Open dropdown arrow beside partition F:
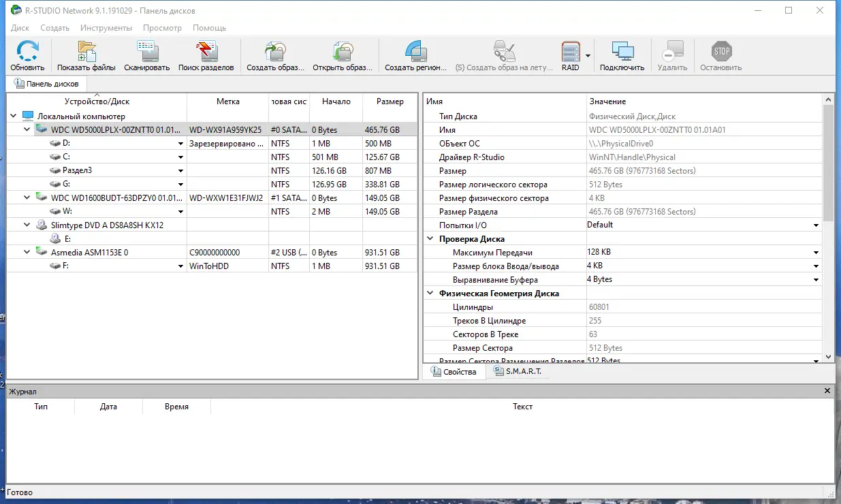The height and width of the screenshot is (504, 841). tap(181, 266)
